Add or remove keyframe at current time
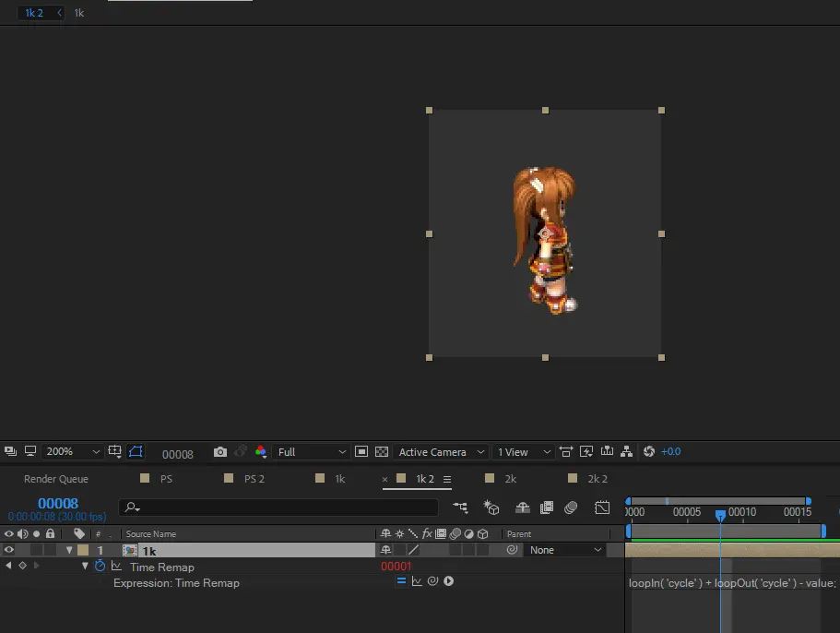The height and width of the screenshot is (633, 840). [x=22, y=566]
